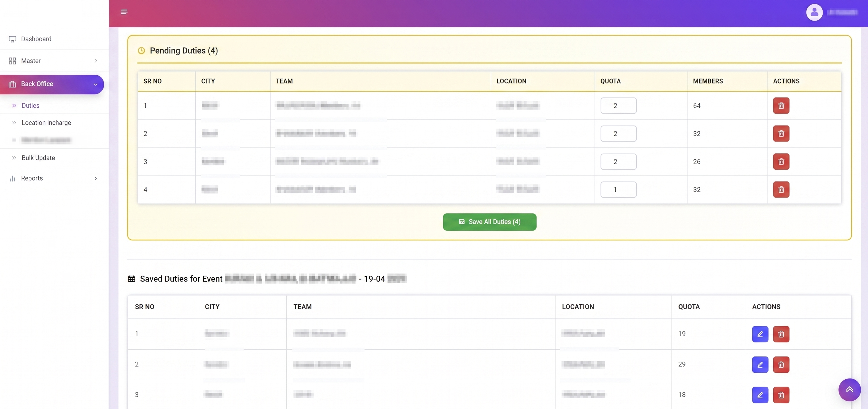Open the Duties submenu item
Viewport: 868px width, 409px height.
click(x=54, y=105)
